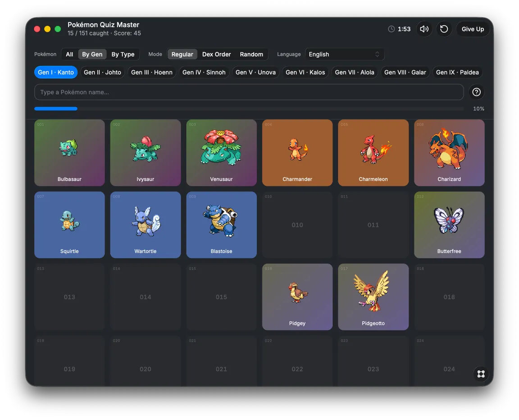The image size is (519, 420).
Task: Click the empty 015 Pokémon slot
Action: point(222,297)
